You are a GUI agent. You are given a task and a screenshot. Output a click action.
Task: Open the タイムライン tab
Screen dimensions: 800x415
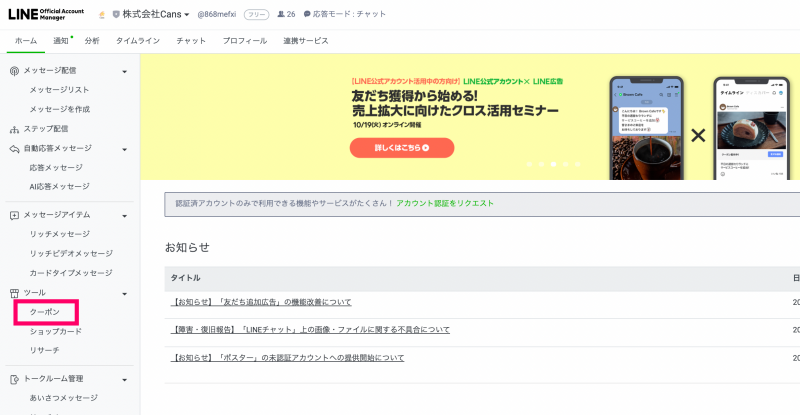coord(137,41)
